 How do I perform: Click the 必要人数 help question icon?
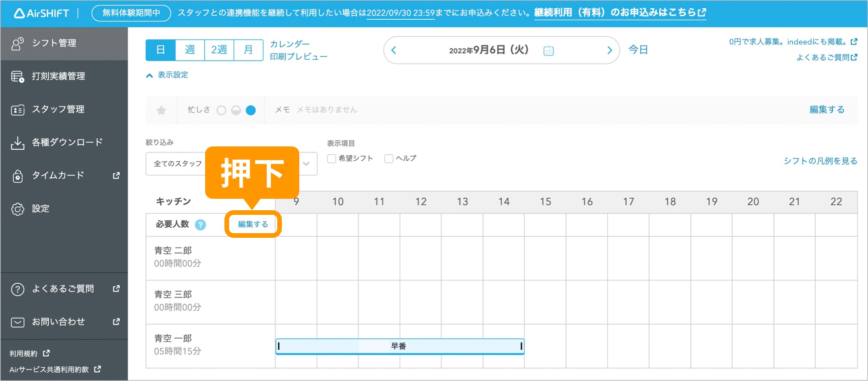click(x=201, y=224)
